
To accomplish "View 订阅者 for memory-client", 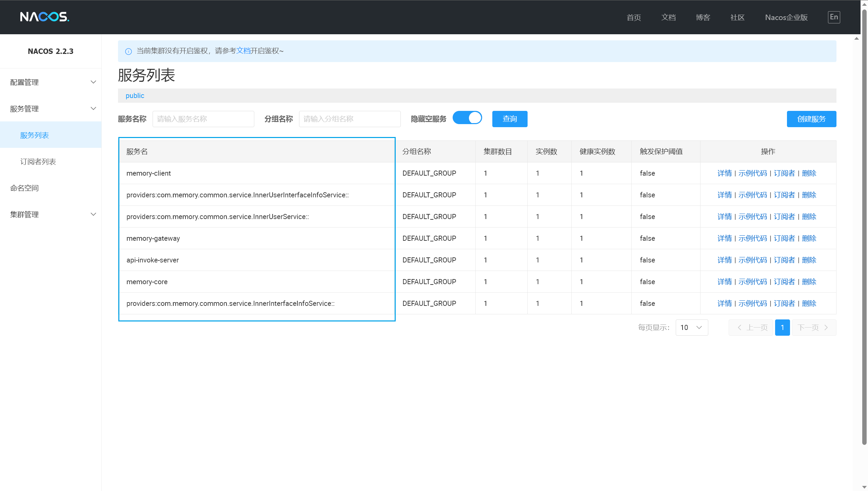I will pos(784,173).
